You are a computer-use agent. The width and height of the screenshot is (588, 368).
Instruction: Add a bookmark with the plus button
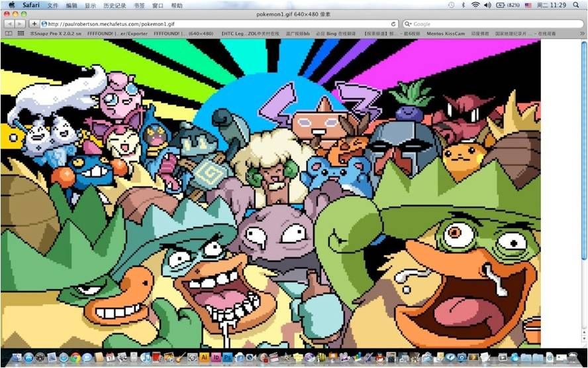pyautogui.click(x=34, y=24)
